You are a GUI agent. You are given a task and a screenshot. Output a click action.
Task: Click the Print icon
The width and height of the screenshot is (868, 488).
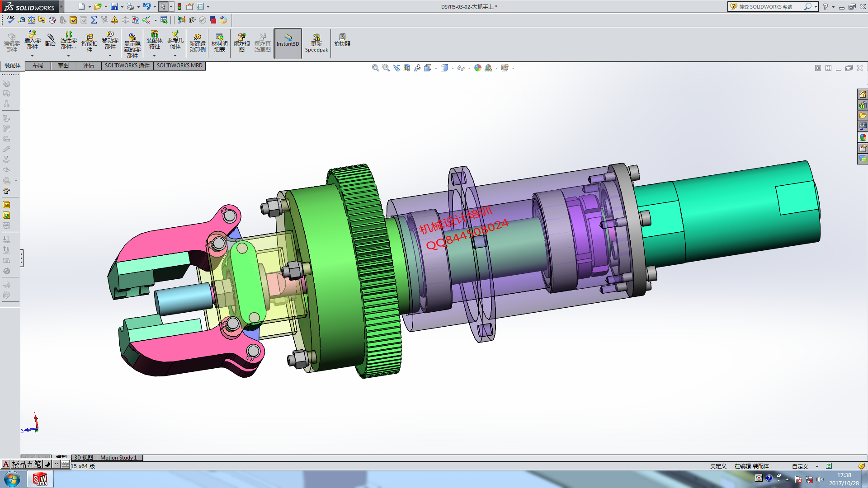pyautogui.click(x=130, y=6)
